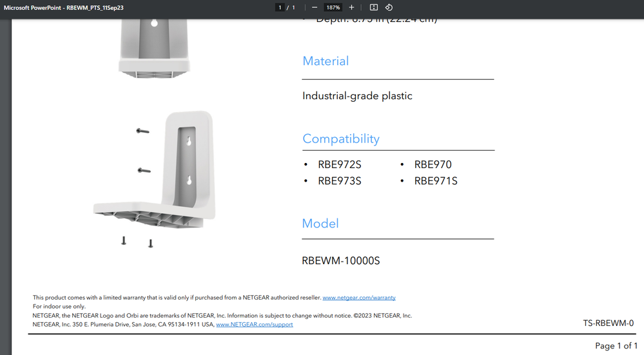Open the www.NETGEAR.com/support link
This screenshot has width=644, height=355.
[255, 324]
